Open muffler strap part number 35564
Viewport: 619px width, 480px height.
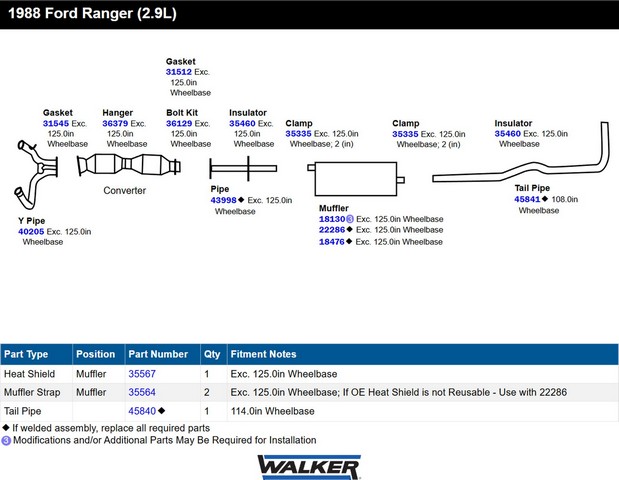click(142, 392)
